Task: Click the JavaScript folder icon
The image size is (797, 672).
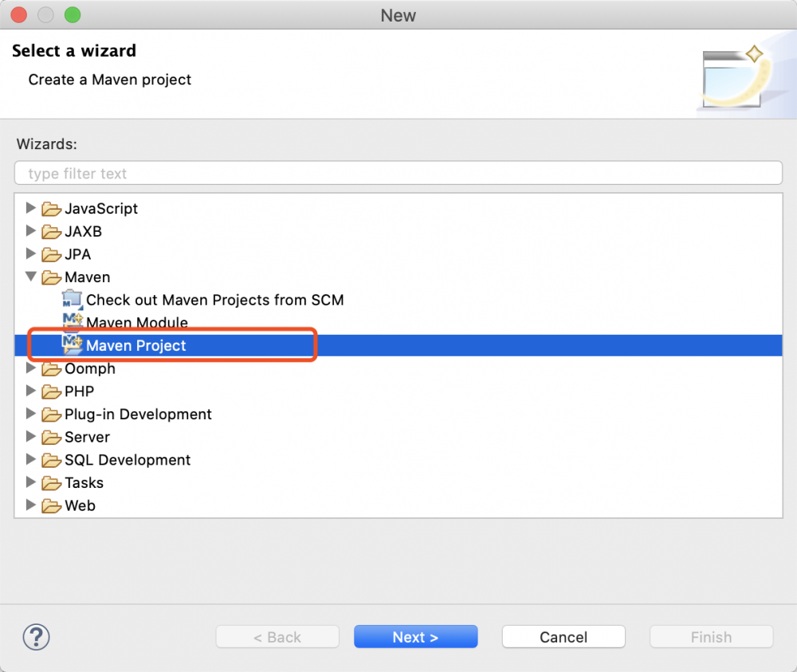Action: point(52,209)
